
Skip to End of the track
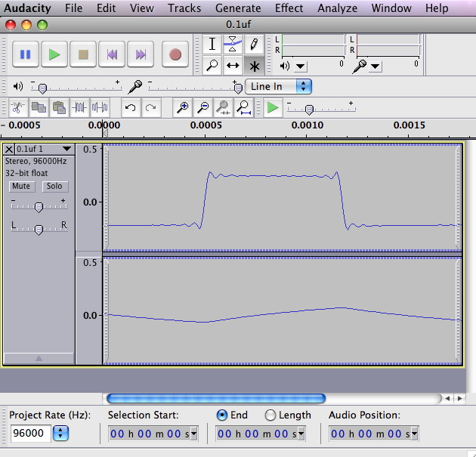click(x=141, y=54)
